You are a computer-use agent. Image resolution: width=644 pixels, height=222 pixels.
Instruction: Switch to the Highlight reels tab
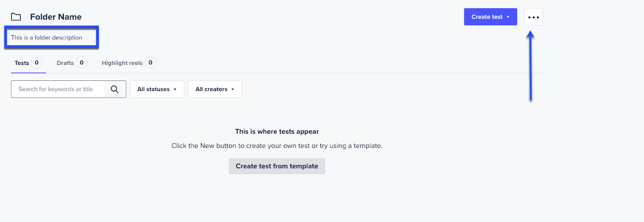(x=122, y=63)
